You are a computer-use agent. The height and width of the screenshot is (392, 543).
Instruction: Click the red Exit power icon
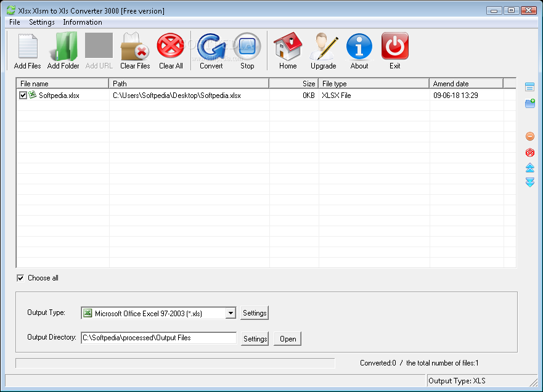tap(395, 46)
